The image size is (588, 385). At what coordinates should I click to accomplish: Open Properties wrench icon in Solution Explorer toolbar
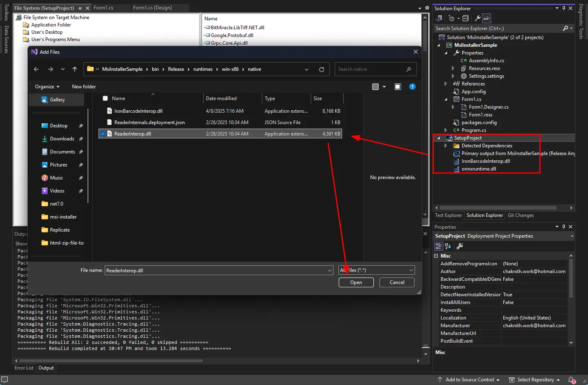(477, 18)
